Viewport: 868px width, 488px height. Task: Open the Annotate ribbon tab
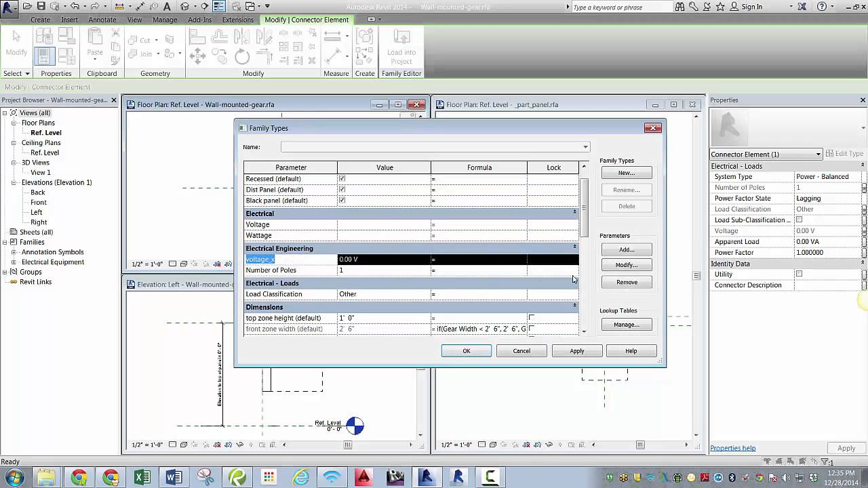click(102, 20)
